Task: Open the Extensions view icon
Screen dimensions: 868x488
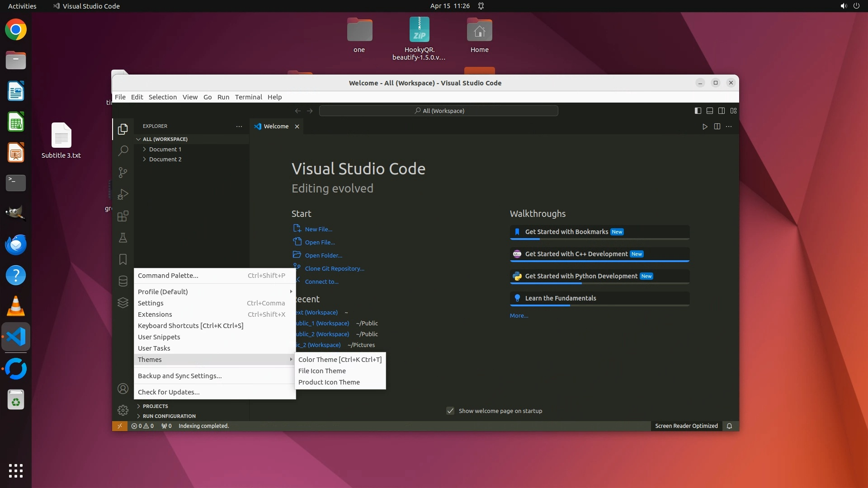Action: coord(123,216)
